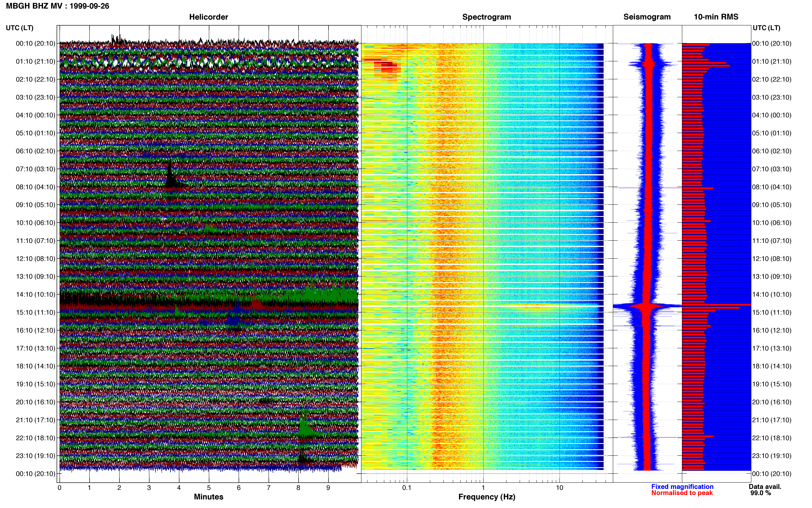Click the 'Fixed magnification' legend text
This screenshot has width=812, height=508.
682,486
